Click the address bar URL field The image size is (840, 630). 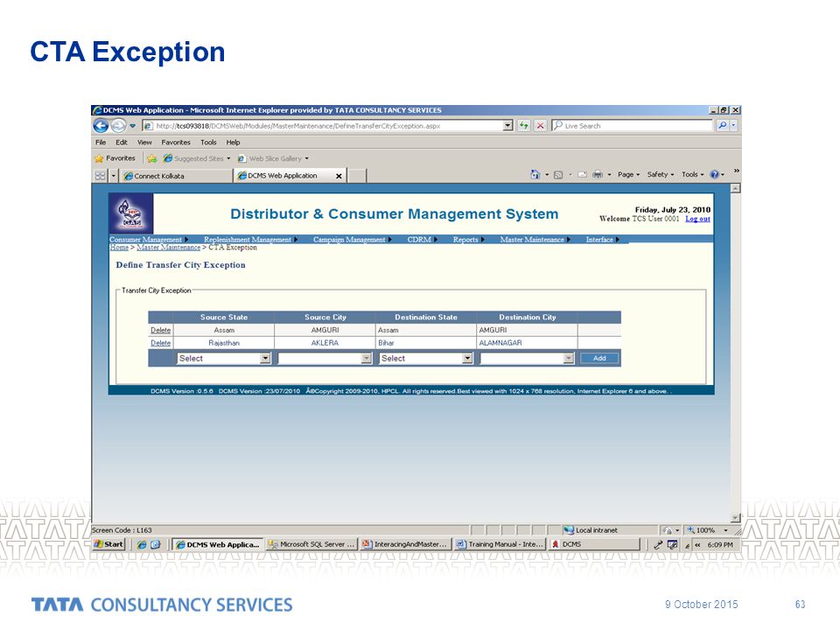(x=323, y=126)
